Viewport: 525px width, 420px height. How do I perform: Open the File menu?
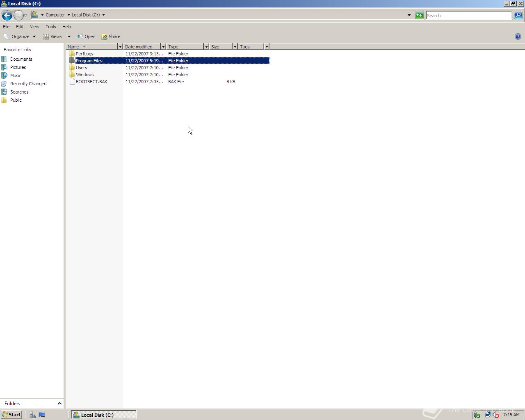[x=6, y=27]
